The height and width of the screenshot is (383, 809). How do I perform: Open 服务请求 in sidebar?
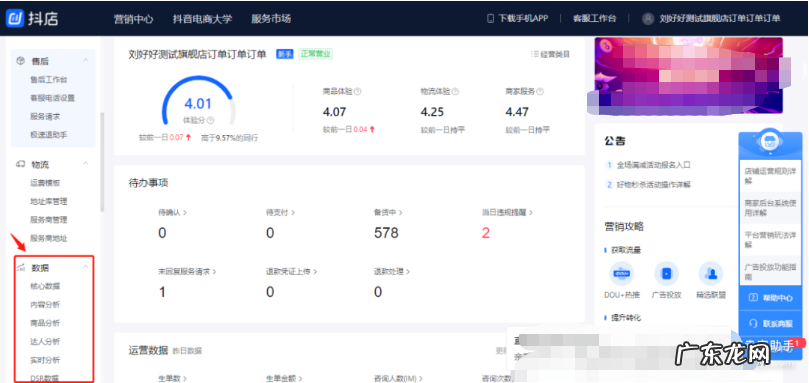(x=45, y=116)
